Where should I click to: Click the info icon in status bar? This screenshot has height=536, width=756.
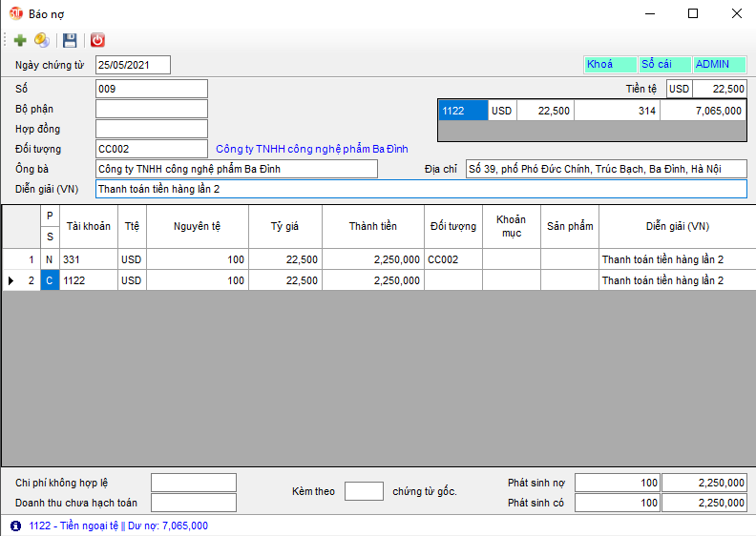click(15, 526)
